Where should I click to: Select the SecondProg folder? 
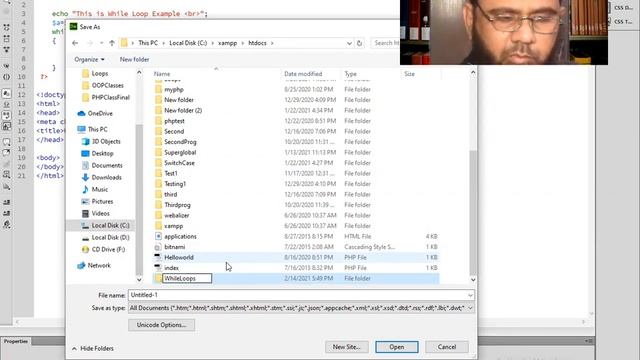(x=296, y=142)
